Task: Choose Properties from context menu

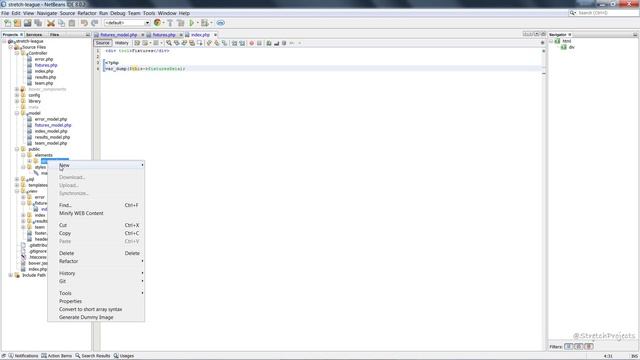Action: (96, 301)
